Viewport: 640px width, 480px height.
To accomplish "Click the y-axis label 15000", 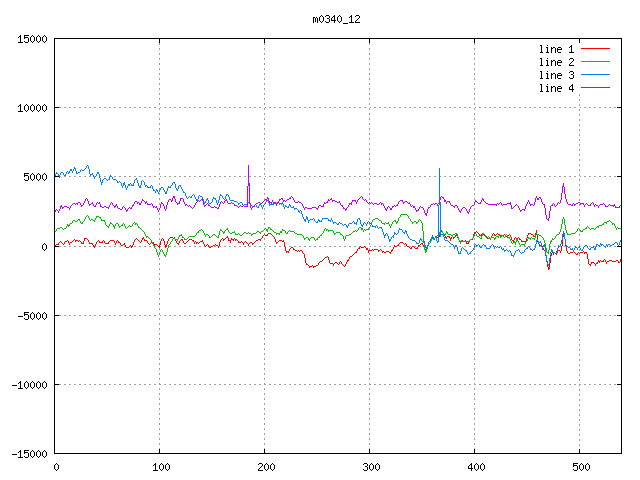I will (31, 39).
